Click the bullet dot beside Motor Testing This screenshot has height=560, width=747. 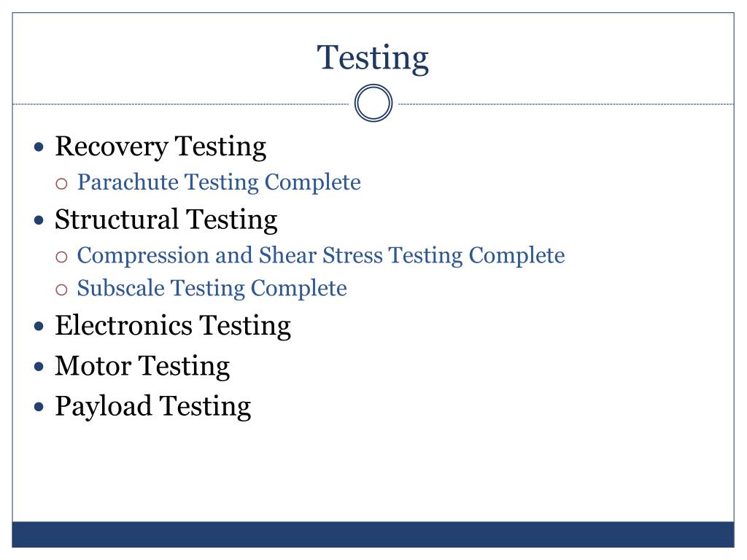[x=41, y=366]
